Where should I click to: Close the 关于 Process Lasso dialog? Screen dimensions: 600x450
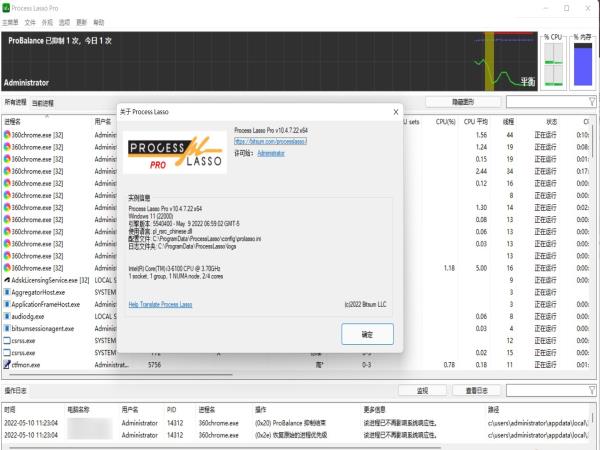[x=396, y=112]
